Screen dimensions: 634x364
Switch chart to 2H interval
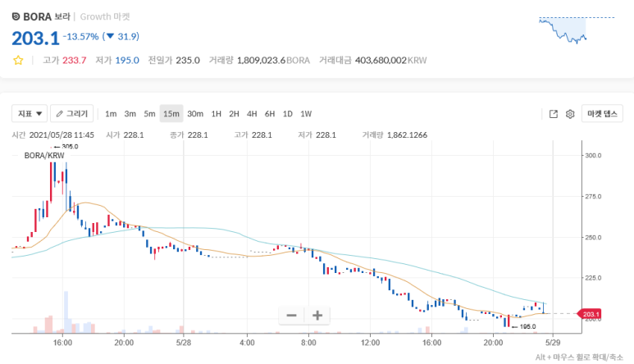[x=234, y=114]
